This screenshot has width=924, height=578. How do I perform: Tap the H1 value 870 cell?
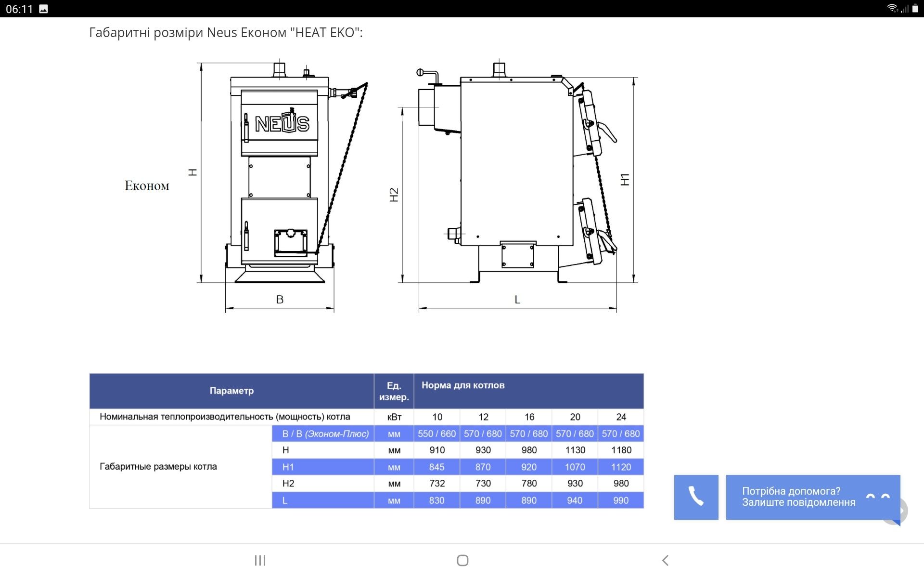point(483,467)
